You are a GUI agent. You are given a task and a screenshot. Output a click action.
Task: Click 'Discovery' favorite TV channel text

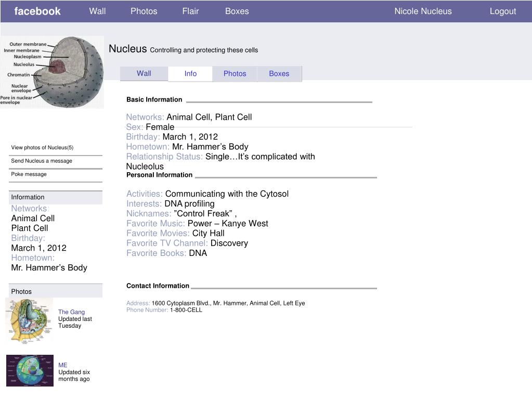tap(229, 243)
